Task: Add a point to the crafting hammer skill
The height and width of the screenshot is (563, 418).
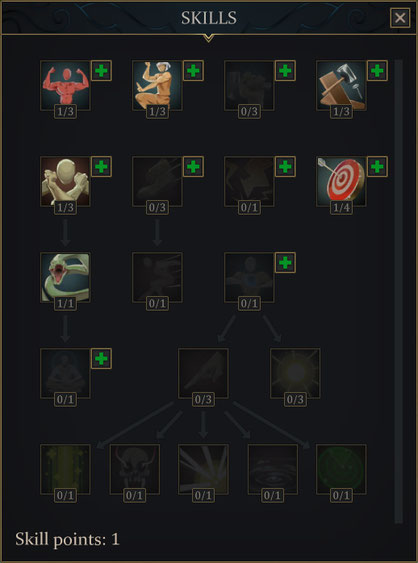Action: [x=377, y=70]
